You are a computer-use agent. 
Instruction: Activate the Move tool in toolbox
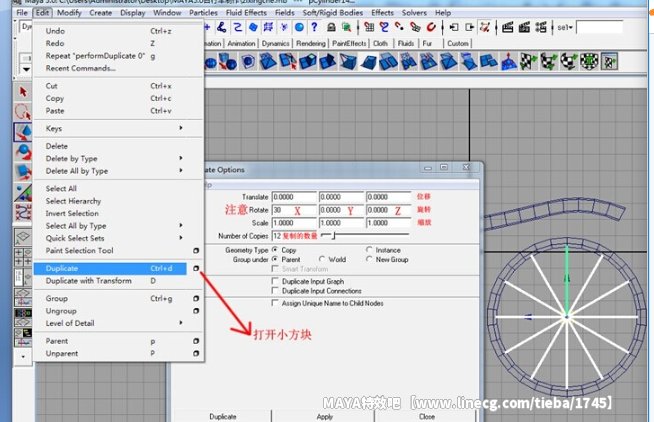23,132
